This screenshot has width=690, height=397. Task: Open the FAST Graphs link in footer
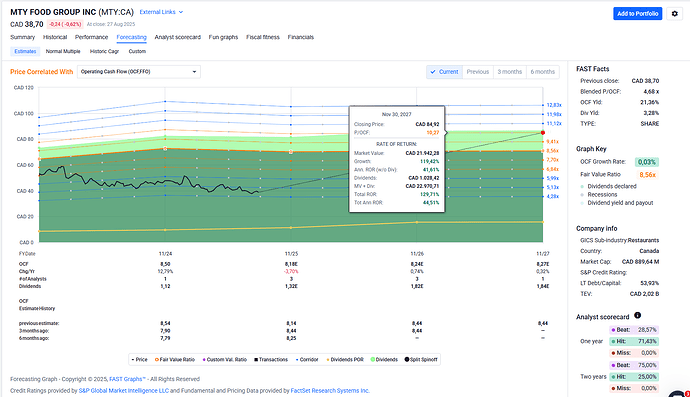tap(127, 379)
